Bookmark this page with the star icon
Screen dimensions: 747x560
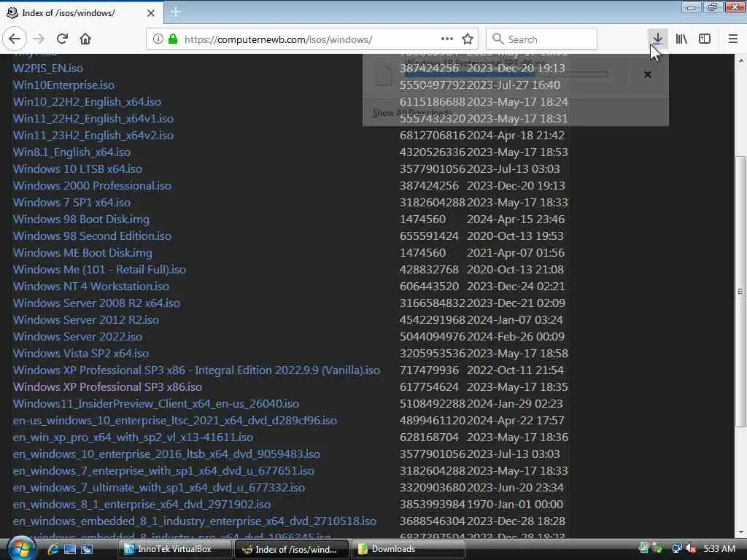pyautogui.click(x=468, y=39)
